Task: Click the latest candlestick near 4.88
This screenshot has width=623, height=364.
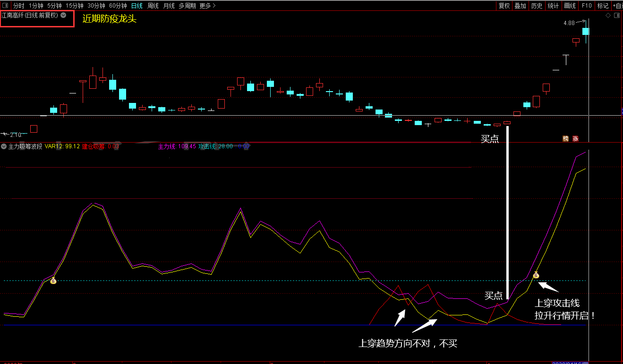Action: [x=586, y=31]
